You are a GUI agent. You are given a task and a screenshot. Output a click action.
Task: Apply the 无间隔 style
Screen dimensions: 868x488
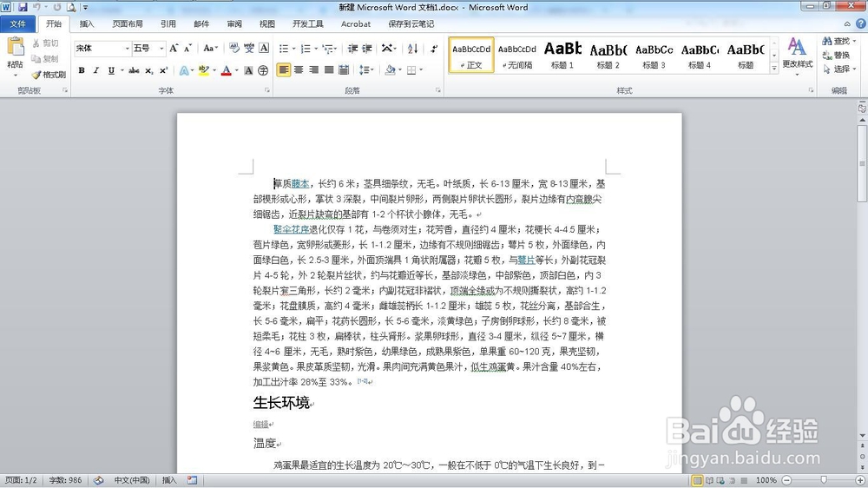click(x=517, y=55)
